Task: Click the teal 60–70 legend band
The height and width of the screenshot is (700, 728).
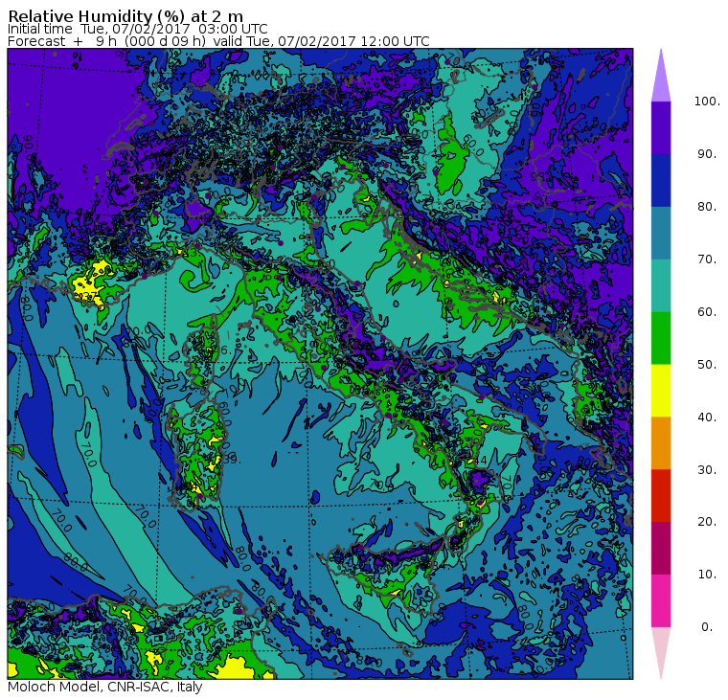Action: [661, 285]
